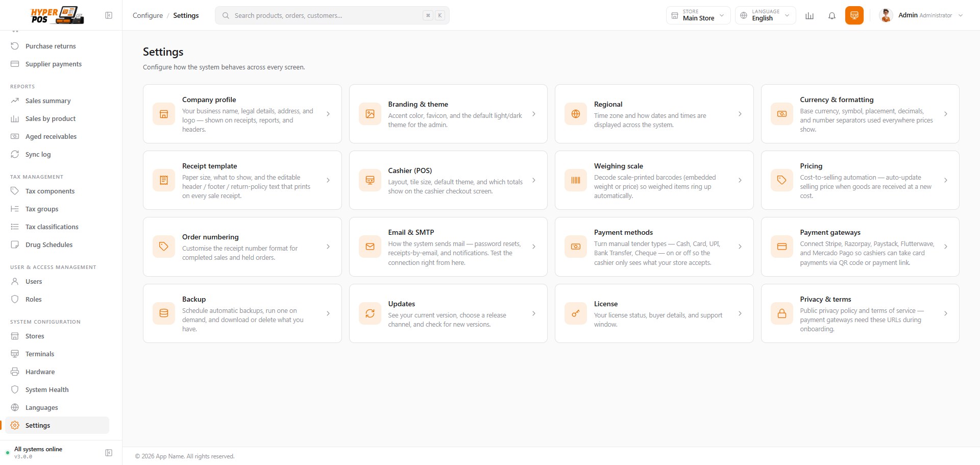Screen dimensions: 980x465
Task: Click the Order numbering tag icon
Action: [164, 247]
